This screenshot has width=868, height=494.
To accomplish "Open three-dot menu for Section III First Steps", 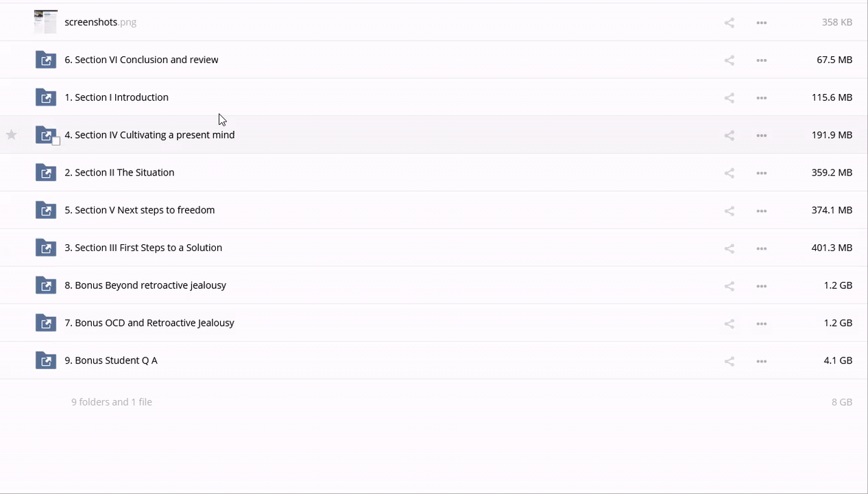I will [x=761, y=248].
